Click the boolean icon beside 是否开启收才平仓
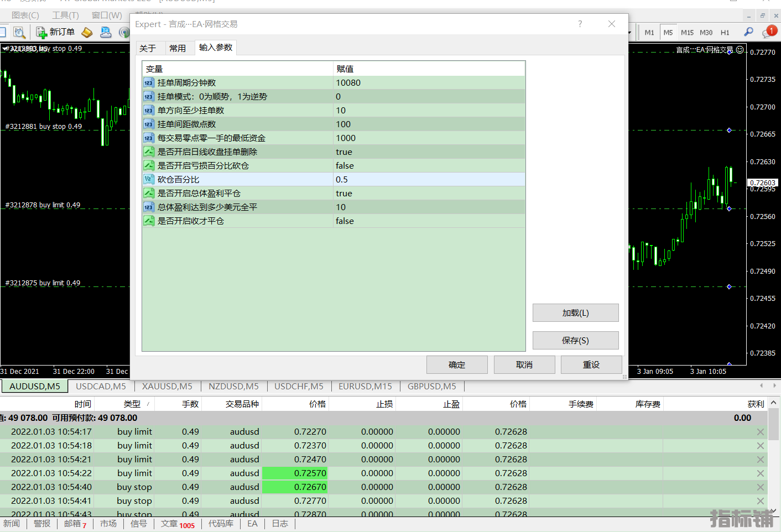Viewport: 781px width, 532px height. [x=149, y=221]
